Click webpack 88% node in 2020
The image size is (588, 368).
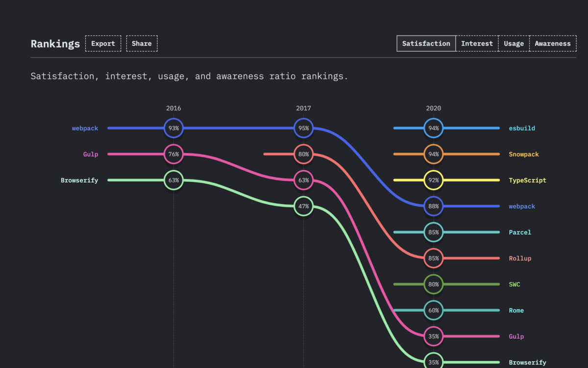[x=433, y=206]
